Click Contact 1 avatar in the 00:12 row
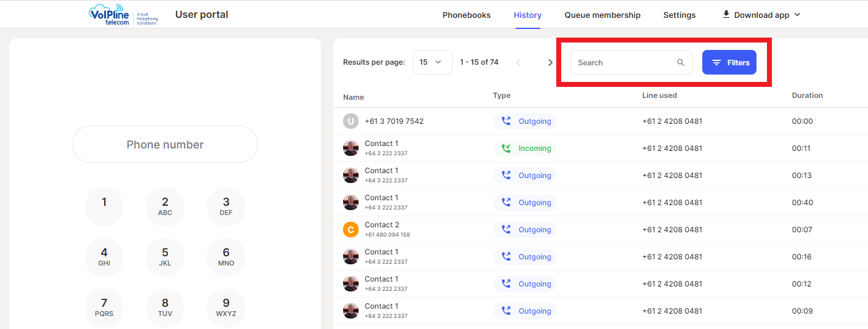 pyautogui.click(x=351, y=284)
